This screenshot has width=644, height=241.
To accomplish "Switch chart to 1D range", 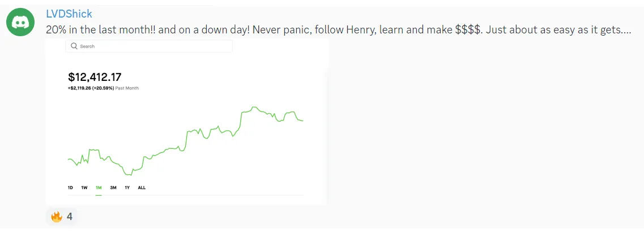I will tap(70, 187).
